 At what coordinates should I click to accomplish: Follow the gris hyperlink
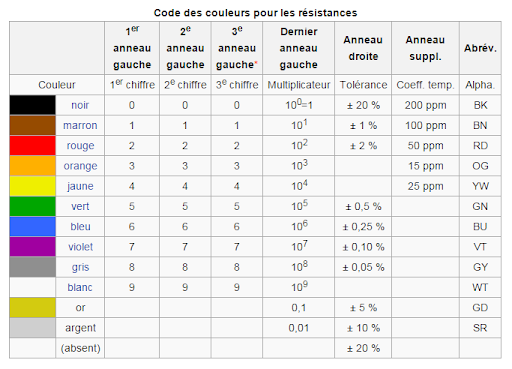pyautogui.click(x=80, y=267)
